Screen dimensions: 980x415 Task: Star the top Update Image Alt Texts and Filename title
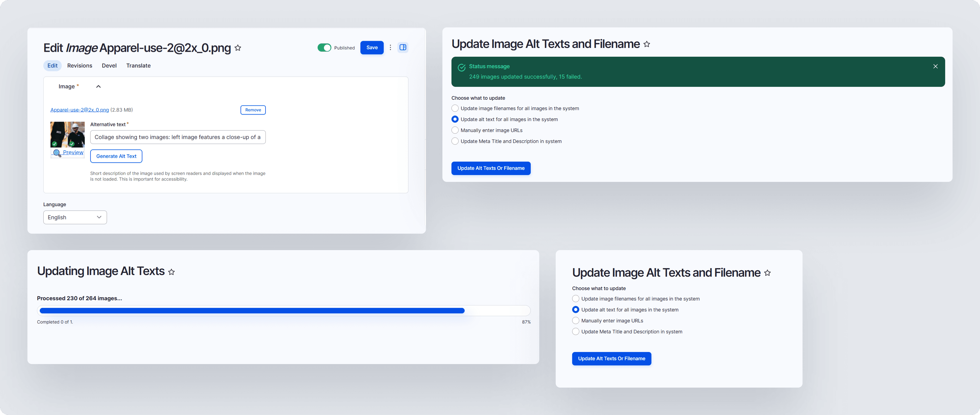647,44
